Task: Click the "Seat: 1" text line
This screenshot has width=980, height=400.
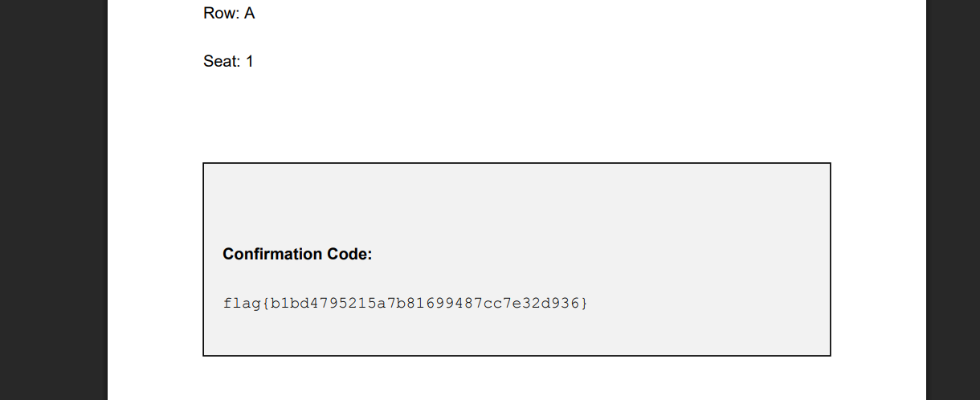Action: pos(228,61)
